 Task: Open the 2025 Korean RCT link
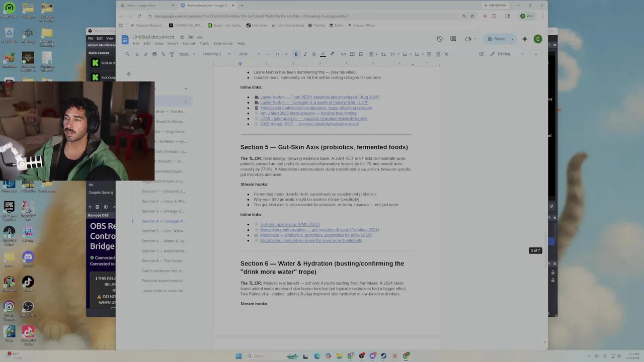click(309, 124)
